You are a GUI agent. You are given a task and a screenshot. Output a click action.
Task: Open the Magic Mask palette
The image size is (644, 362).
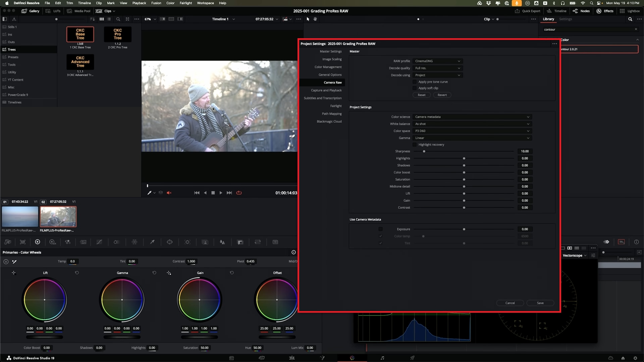point(205,242)
